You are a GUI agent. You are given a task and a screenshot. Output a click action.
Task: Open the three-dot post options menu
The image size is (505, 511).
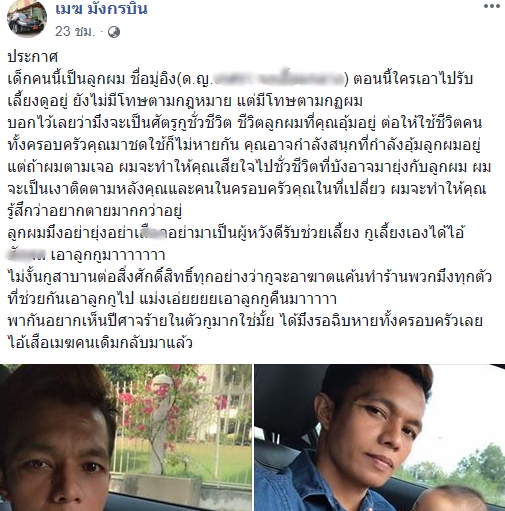coord(492,6)
